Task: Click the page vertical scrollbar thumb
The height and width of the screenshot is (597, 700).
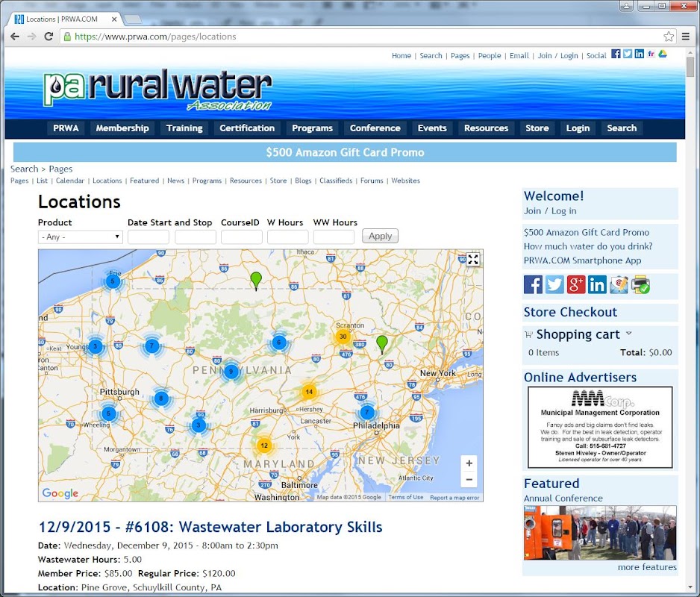Action: click(690, 67)
